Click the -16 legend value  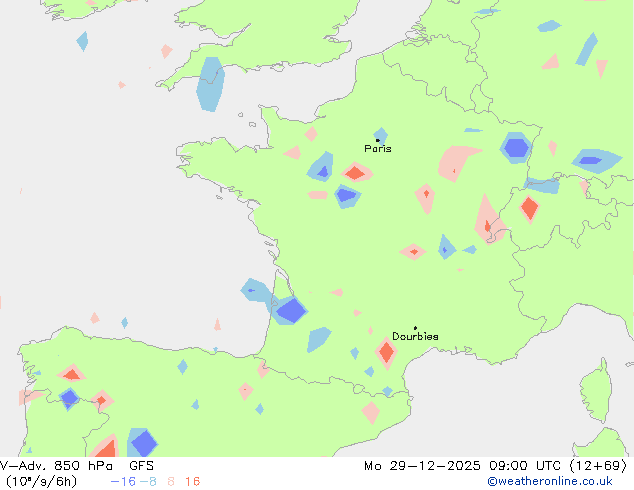tap(123, 482)
